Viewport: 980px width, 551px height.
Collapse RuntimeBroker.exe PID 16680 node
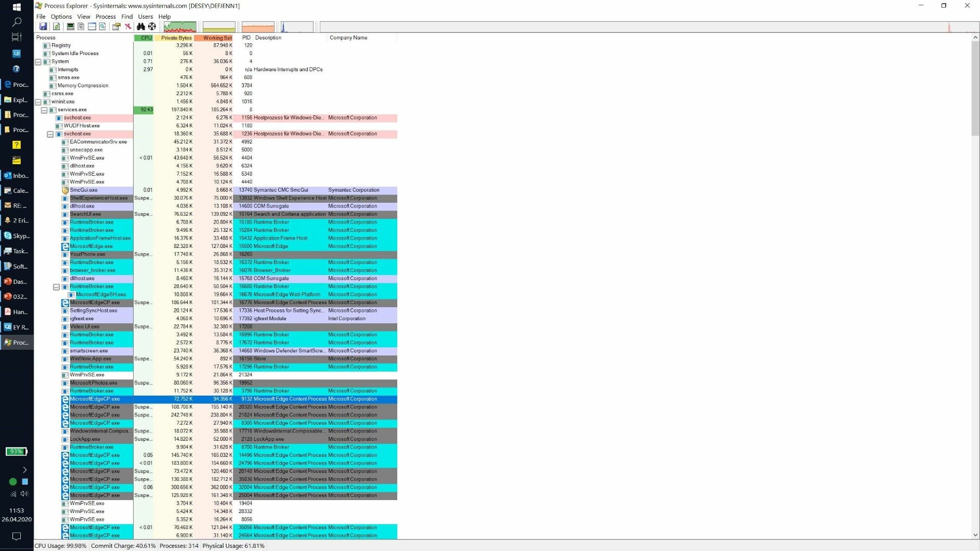pyautogui.click(x=57, y=287)
